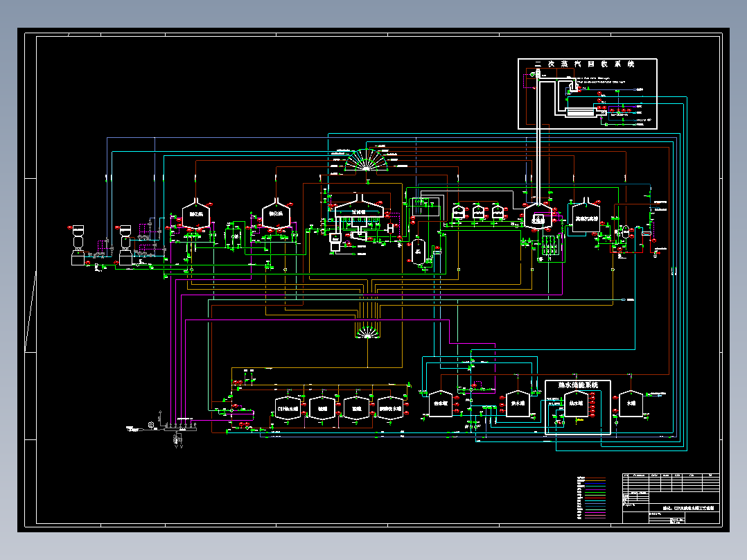This screenshot has width=747, height=560.
Task: Select the third of three small tanks
Action: point(498,211)
